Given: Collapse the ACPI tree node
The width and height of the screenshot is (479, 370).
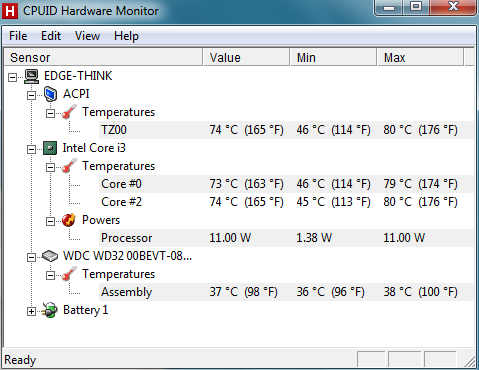Looking at the screenshot, I should tap(31, 95).
